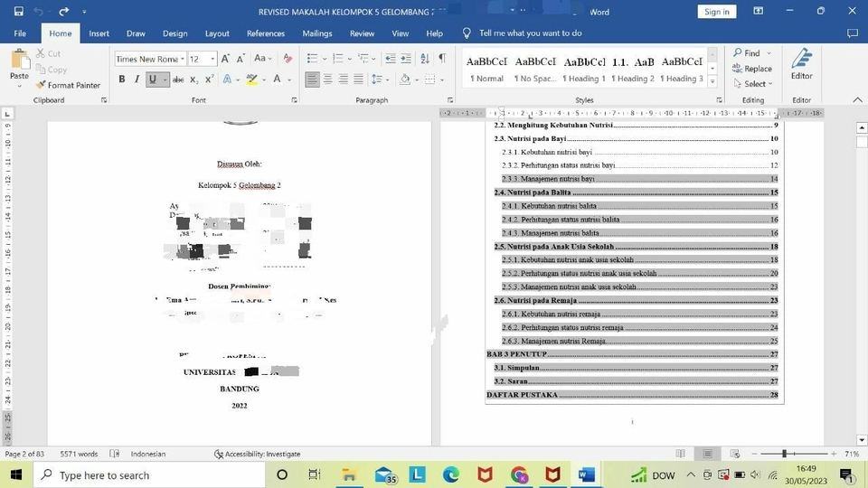The height and width of the screenshot is (488, 868).
Task: Toggle italic formatting
Action: click(137, 80)
